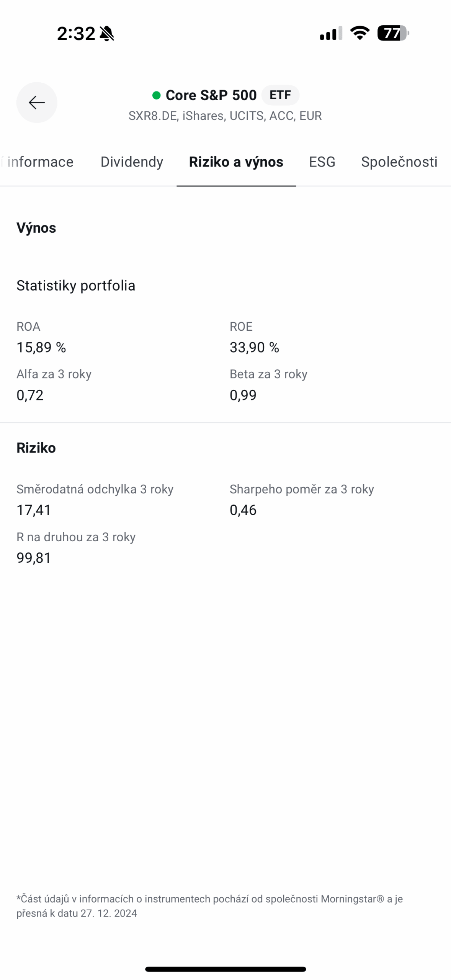Tap the battery level indicator
Image resolution: width=451 pixels, height=980 pixels.
pos(393,33)
